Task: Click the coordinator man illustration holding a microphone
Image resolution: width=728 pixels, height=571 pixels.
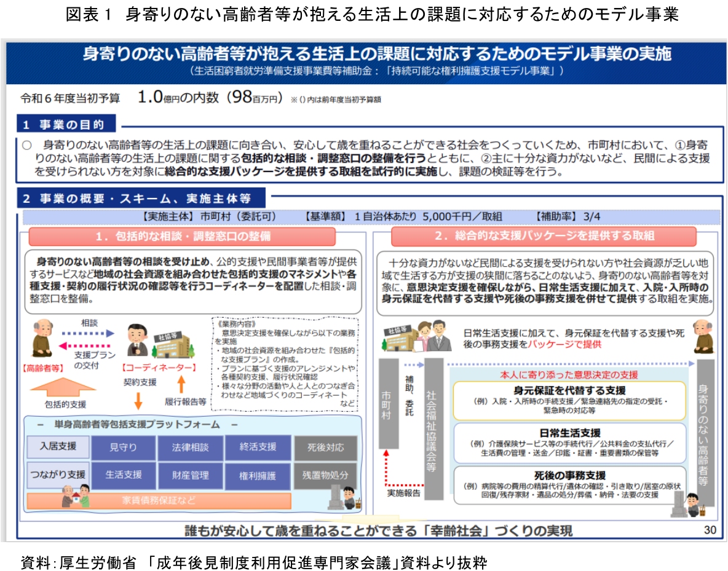Action: tap(137, 341)
